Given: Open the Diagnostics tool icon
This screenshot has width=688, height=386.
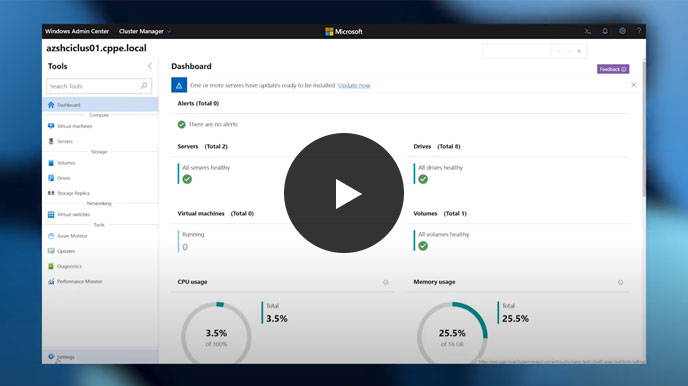Looking at the screenshot, I should click(x=51, y=266).
